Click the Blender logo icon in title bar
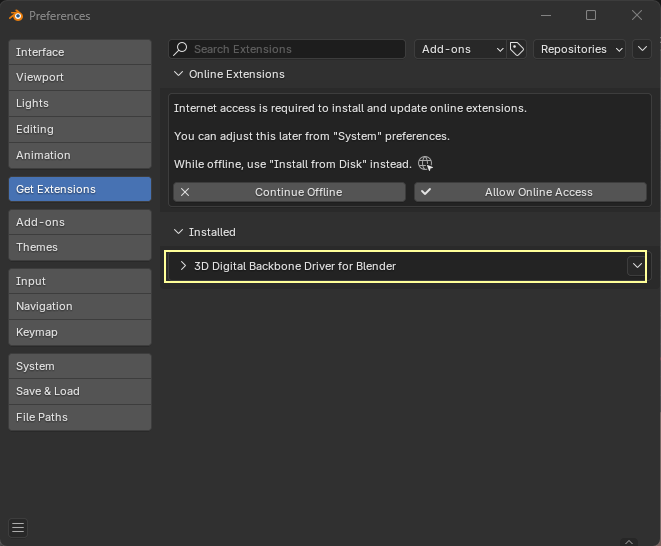Image resolution: width=661 pixels, height=546 pixels. [x=16, y=16]
